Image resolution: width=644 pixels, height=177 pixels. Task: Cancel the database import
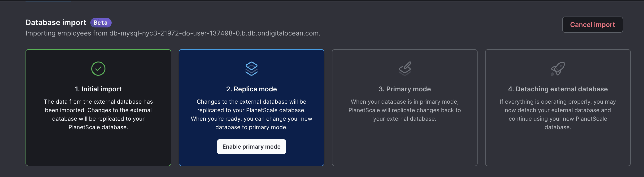[x=592, y=25]
